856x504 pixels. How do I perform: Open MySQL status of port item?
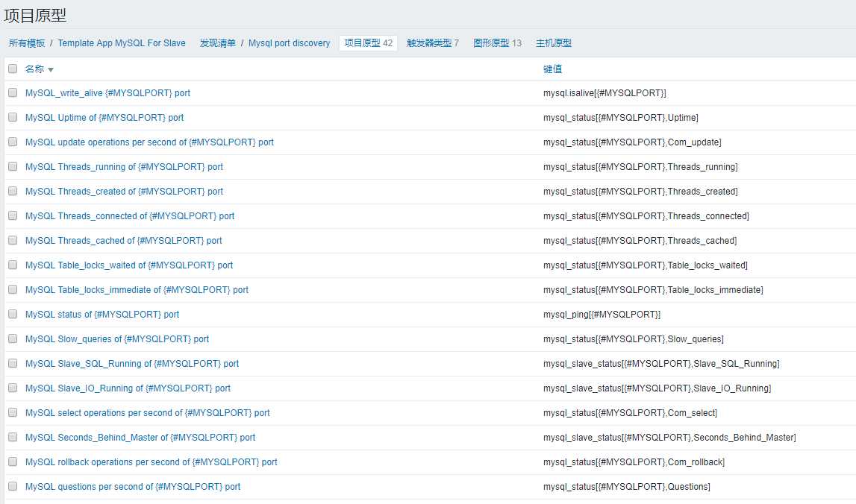coord(102,315)
